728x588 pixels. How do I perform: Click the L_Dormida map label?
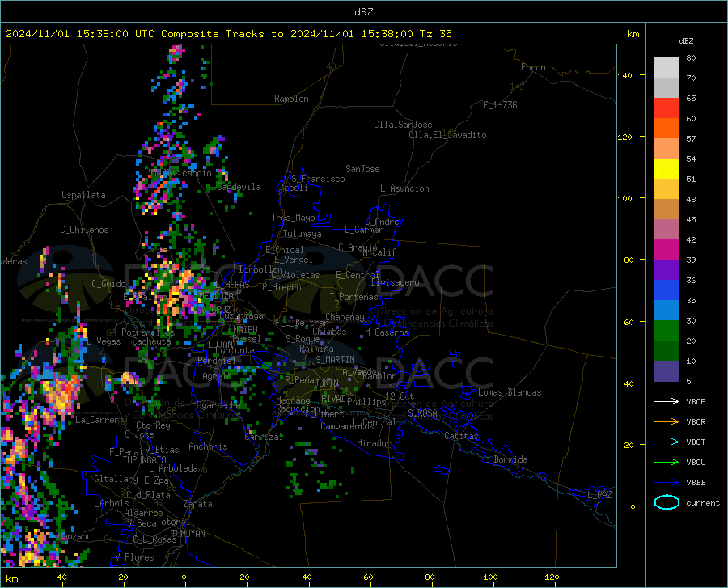click(x=506, y=459)
